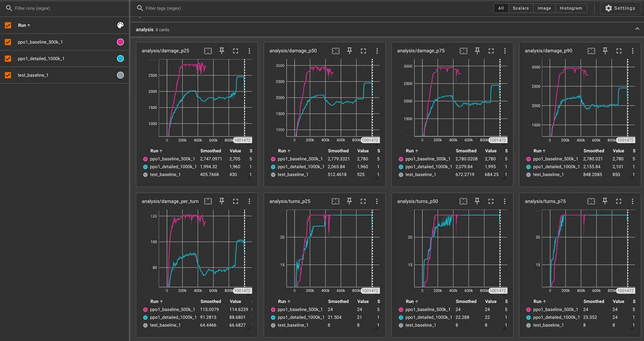
Task: Toggle full size for damage_per_turn chart
Action: click(x=236, y=202)
